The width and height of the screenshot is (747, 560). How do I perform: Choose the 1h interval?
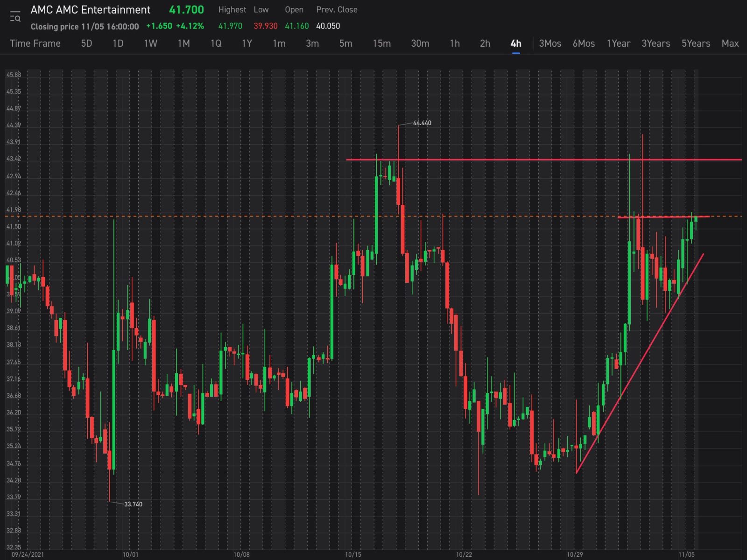pos(455,43)
